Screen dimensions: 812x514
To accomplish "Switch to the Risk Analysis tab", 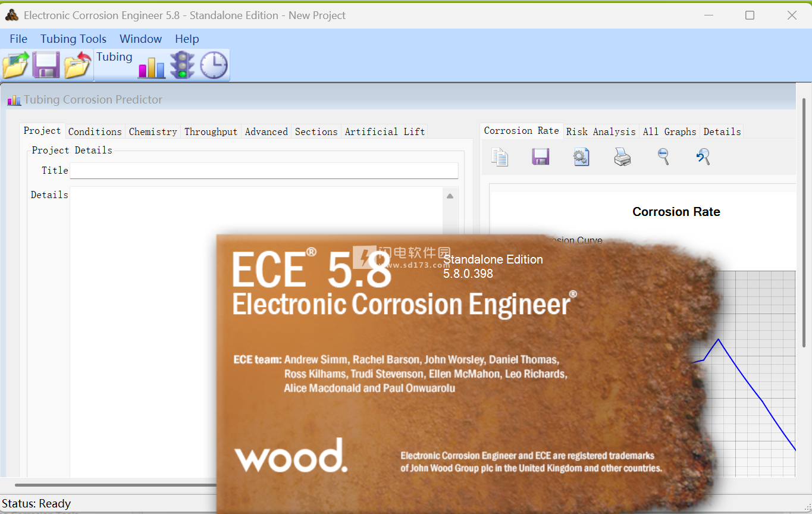I will click(x=601, y=132).
